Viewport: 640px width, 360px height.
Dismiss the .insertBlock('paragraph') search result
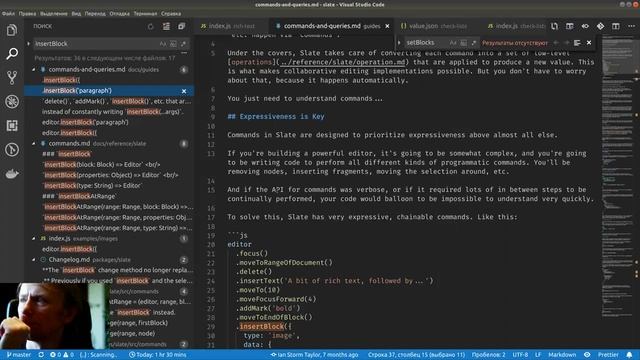(184, 91)
